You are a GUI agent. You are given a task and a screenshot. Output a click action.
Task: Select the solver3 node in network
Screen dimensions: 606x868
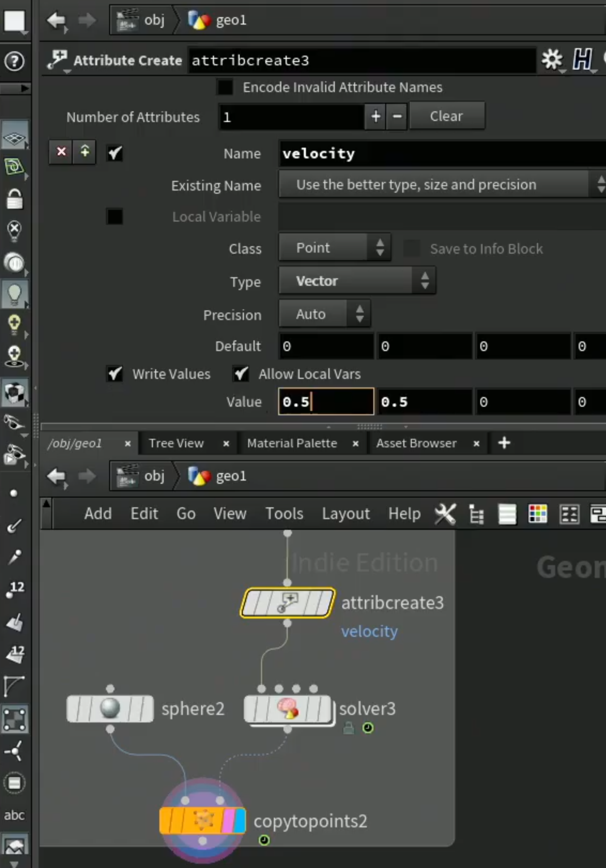(288, 709)
